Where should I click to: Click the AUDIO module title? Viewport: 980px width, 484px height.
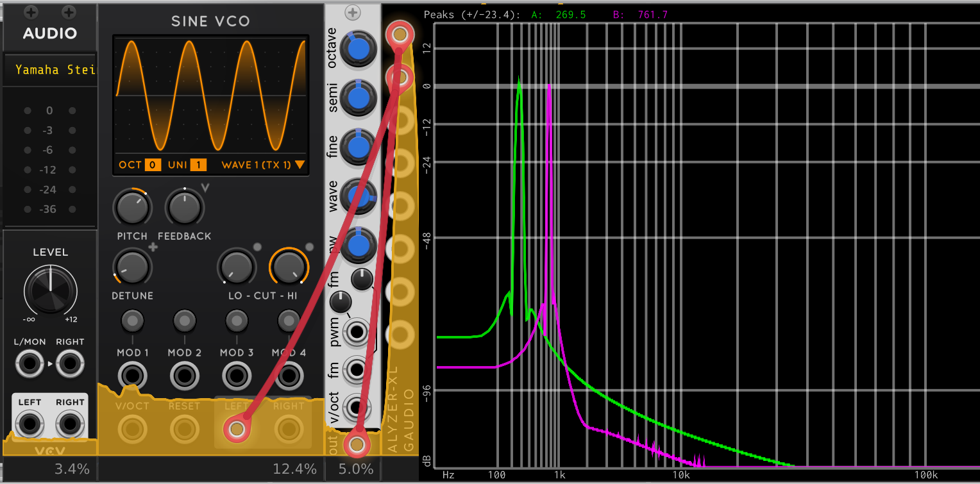(x=50, y=33)
